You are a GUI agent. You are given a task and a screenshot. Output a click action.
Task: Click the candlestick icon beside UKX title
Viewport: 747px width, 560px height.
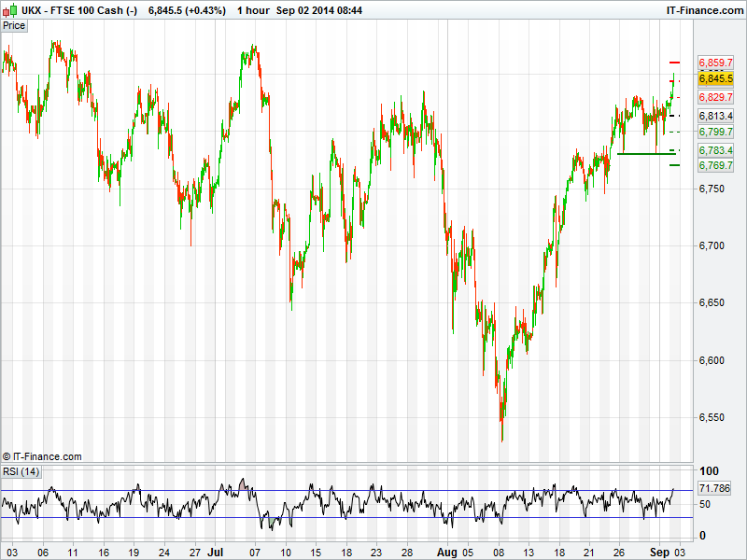click(10, 10)
